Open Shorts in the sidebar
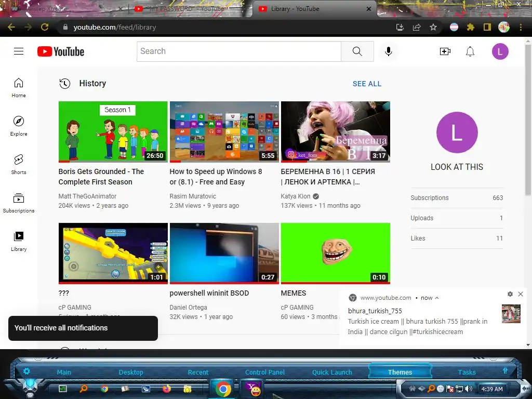This screenshot has width=532, height=399. coord(19,165)
